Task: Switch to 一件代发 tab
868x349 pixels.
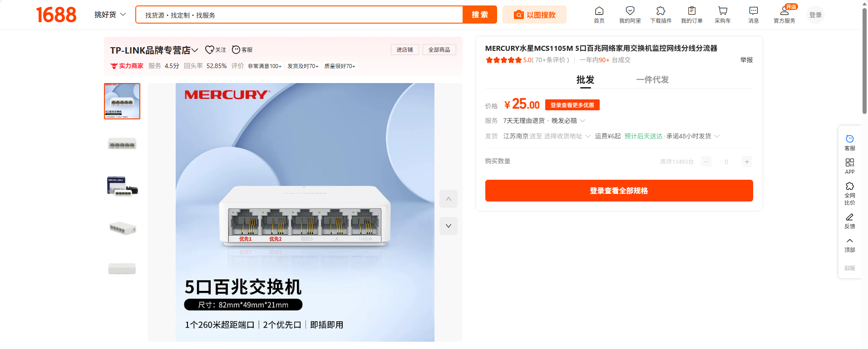Action: (652, 80)
